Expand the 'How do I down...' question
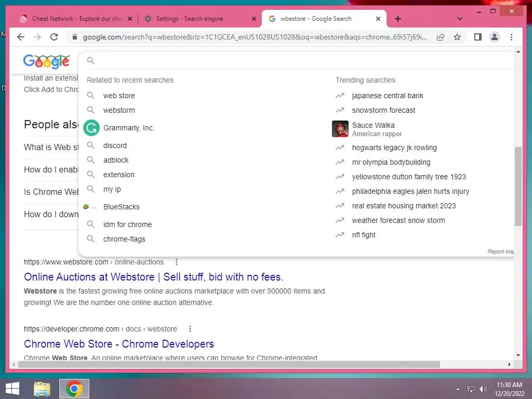The height and width of the screenshot is (399, 532). tap(51, 215)
